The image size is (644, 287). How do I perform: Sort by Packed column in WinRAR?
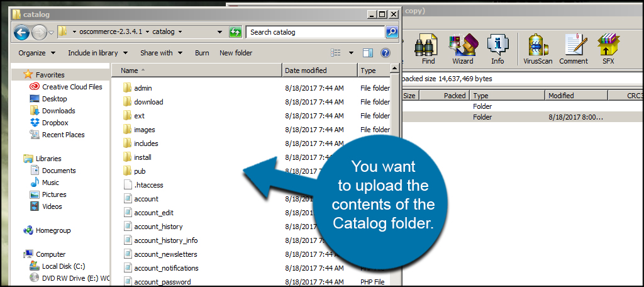(445, 96)
